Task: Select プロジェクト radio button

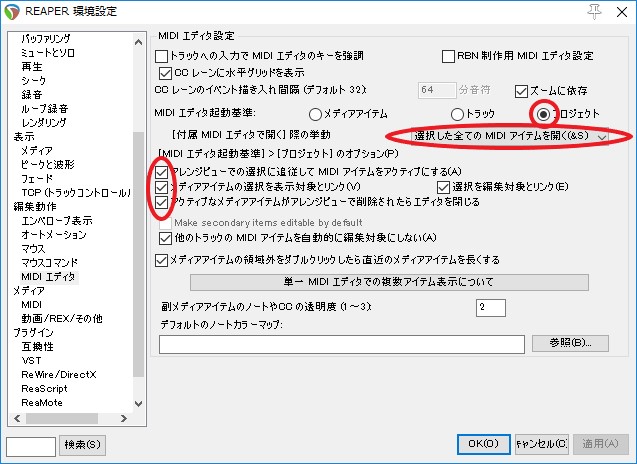Action: point(544,115)
